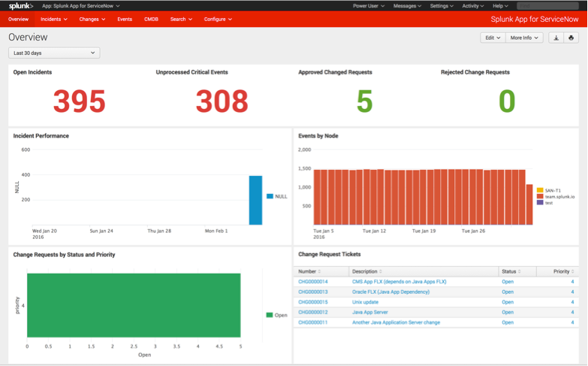
Task: Expand the Messages menu
Action: tap(407, 6)
